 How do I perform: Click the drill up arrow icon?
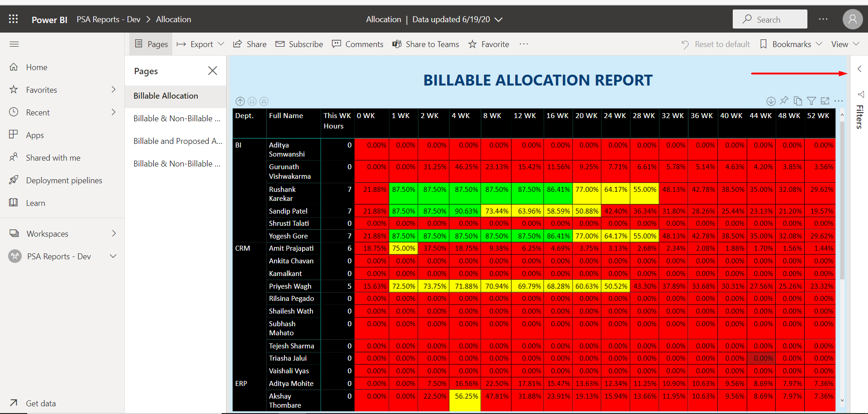coord(240,101)
